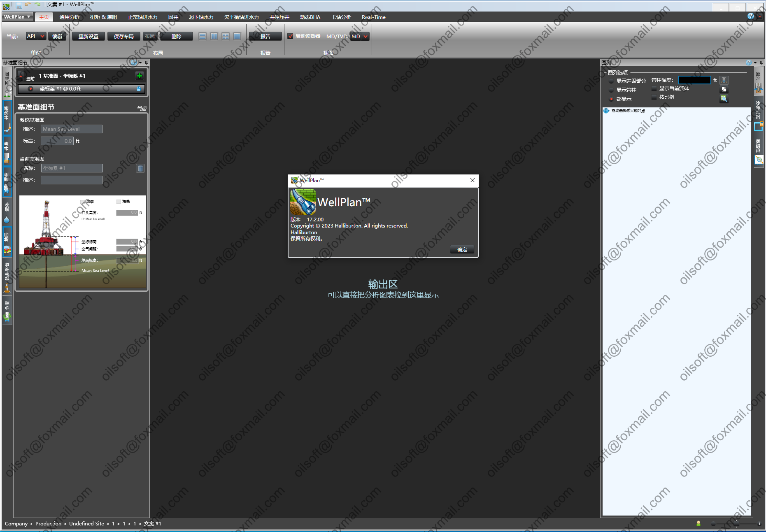Enable 按比例 checkbox

(x=654, y=97)
